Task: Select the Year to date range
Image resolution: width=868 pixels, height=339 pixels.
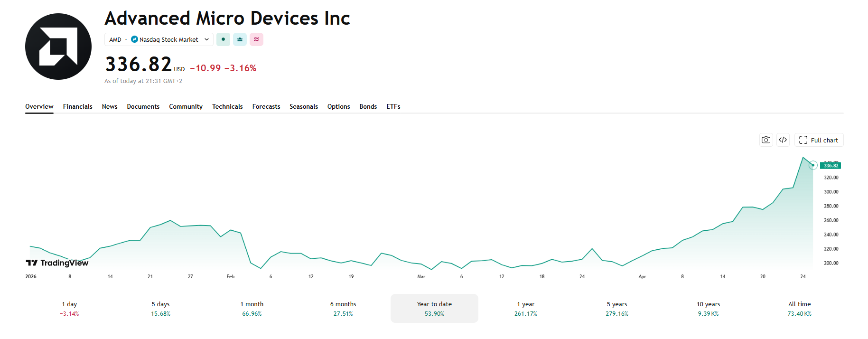Action: pos(434,309)
